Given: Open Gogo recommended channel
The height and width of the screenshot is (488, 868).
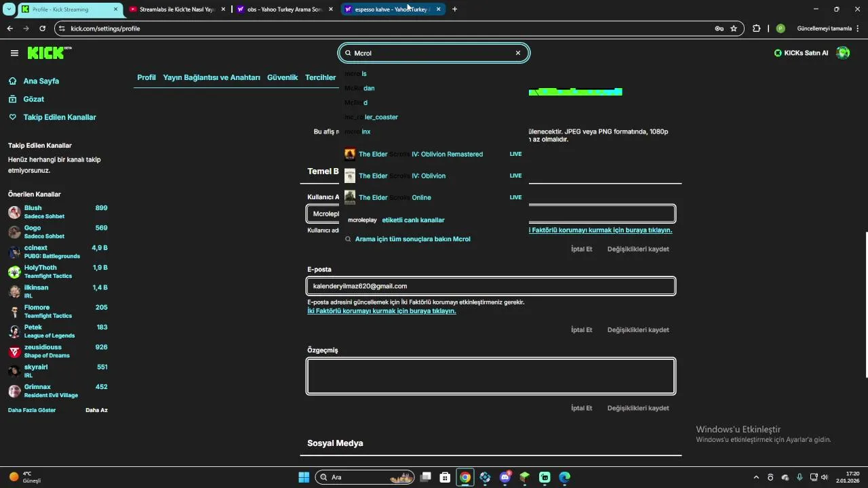Looking at the screenshot, I should 58,232.
